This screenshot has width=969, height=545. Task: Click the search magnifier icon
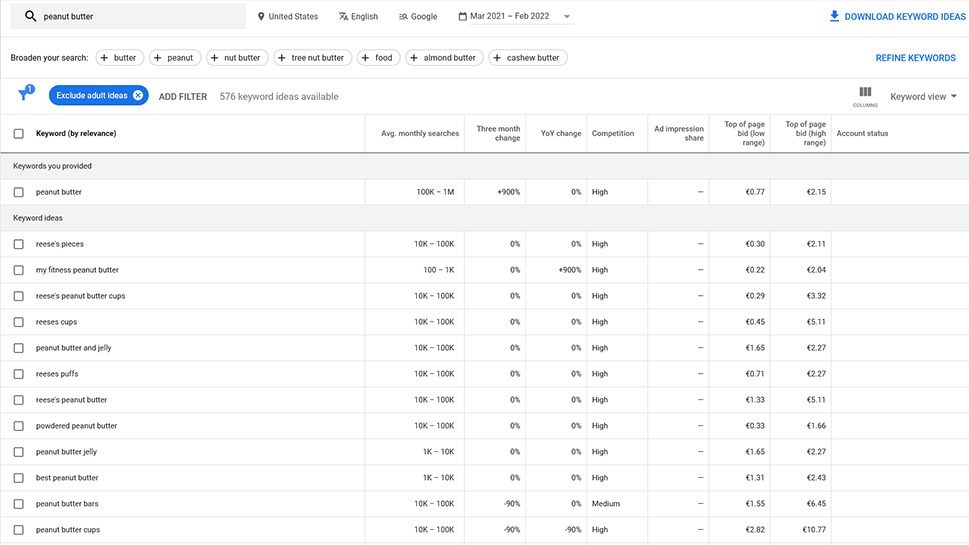[x=30, y=17]
